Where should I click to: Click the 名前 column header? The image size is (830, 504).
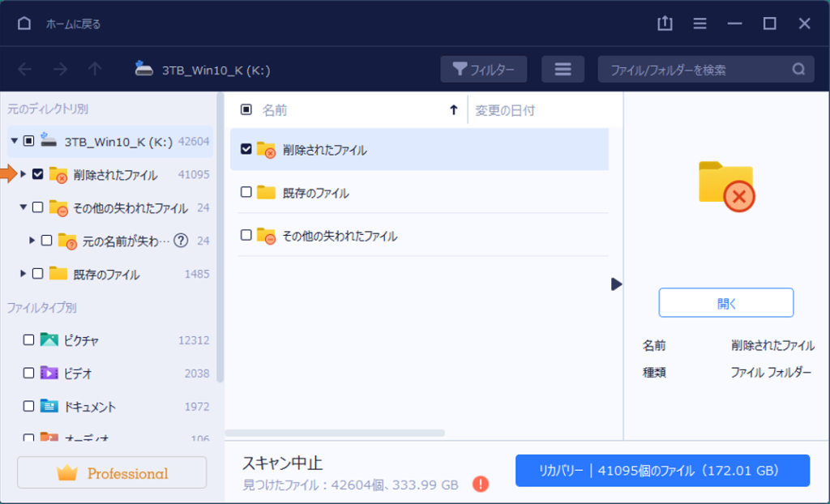pos(275,109)
